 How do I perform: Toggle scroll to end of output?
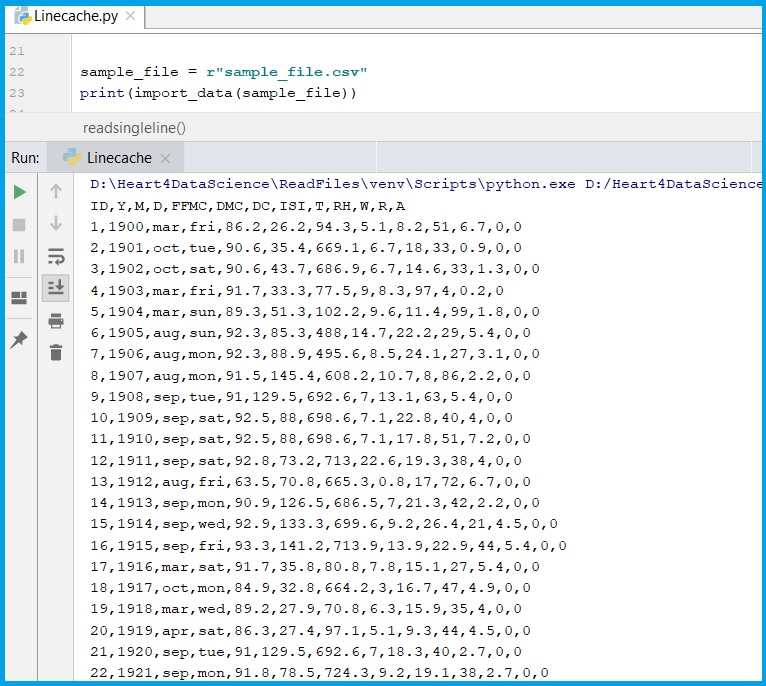[56, 288]
